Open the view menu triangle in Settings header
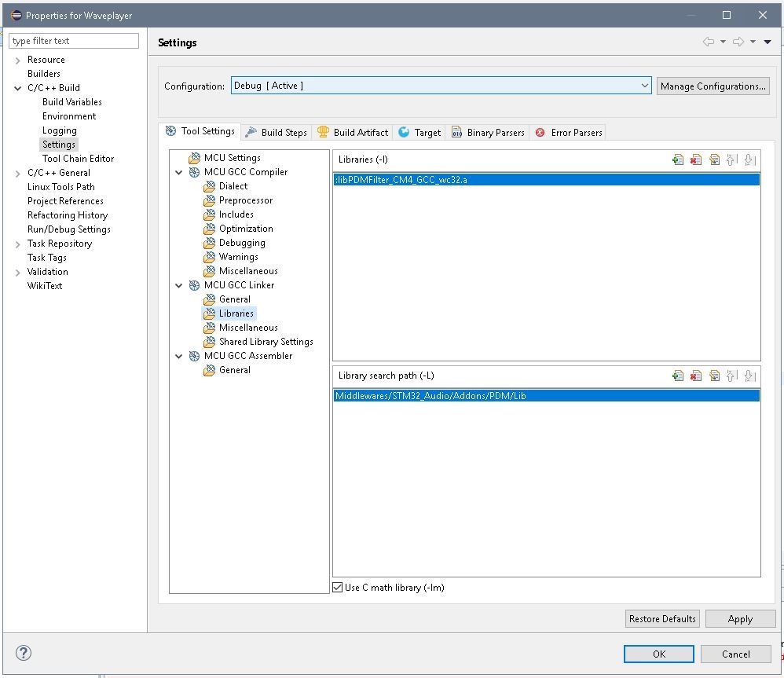The height and width of the screenshot is (678, 784). click(x=768, y=42)
